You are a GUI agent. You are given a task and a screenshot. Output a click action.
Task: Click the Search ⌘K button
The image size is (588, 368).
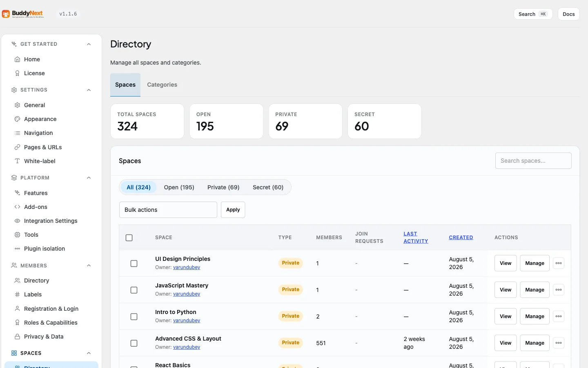533,14
